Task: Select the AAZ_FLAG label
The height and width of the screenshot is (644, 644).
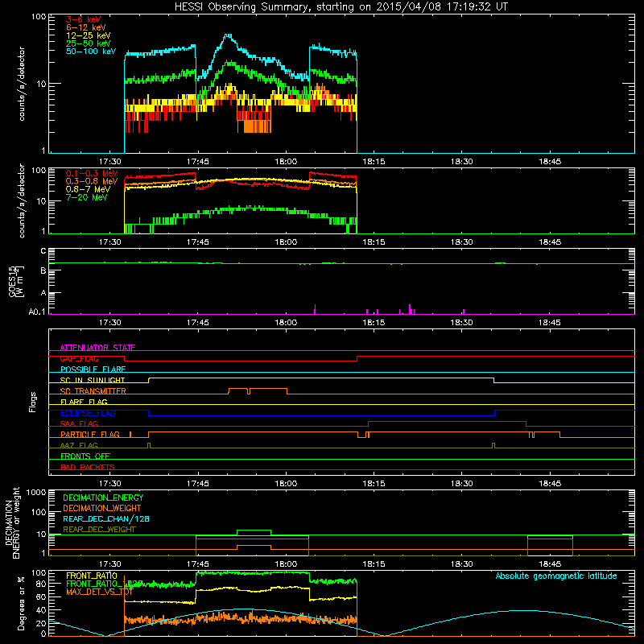Action: [x=79, y=445]
